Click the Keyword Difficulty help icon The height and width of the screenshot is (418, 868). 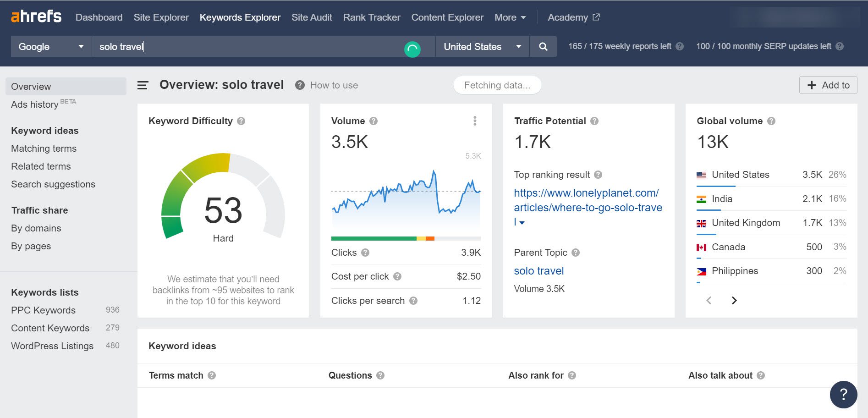(x=242, y=121)
